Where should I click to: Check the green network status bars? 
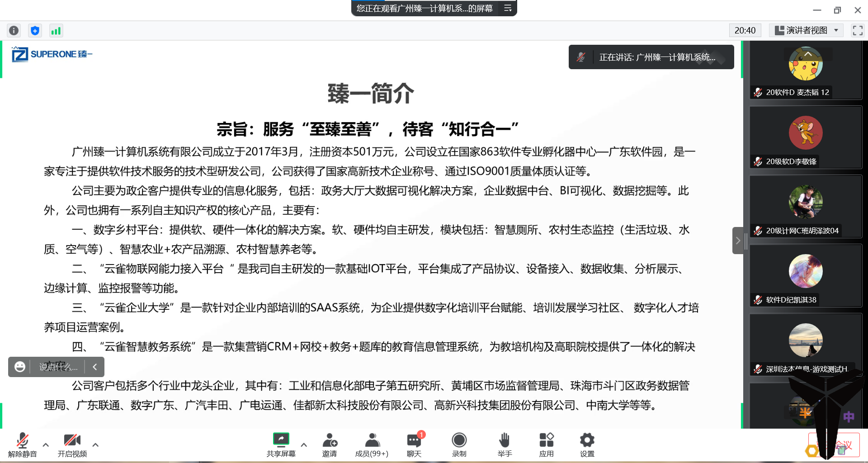56,30
